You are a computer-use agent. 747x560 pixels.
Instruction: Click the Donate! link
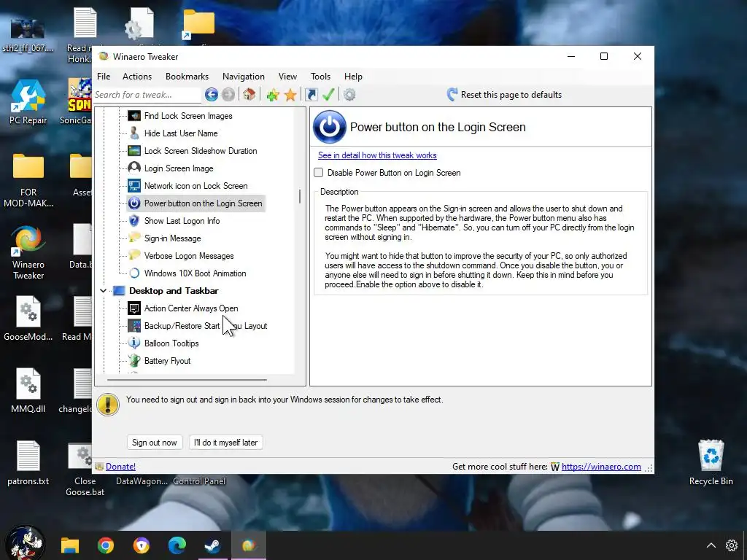pyautogui.click(x=120, y=467)
